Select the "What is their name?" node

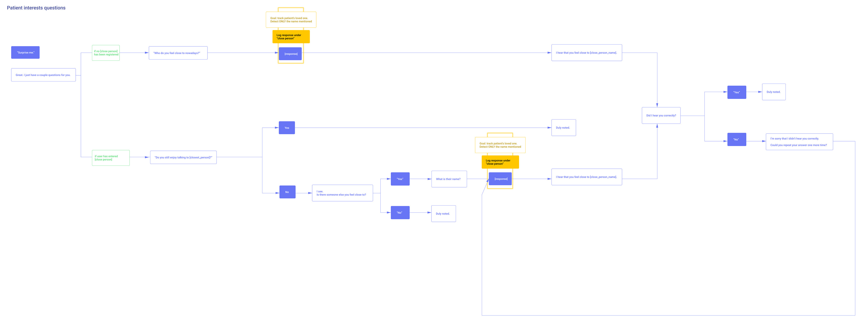tap(449, 179)
